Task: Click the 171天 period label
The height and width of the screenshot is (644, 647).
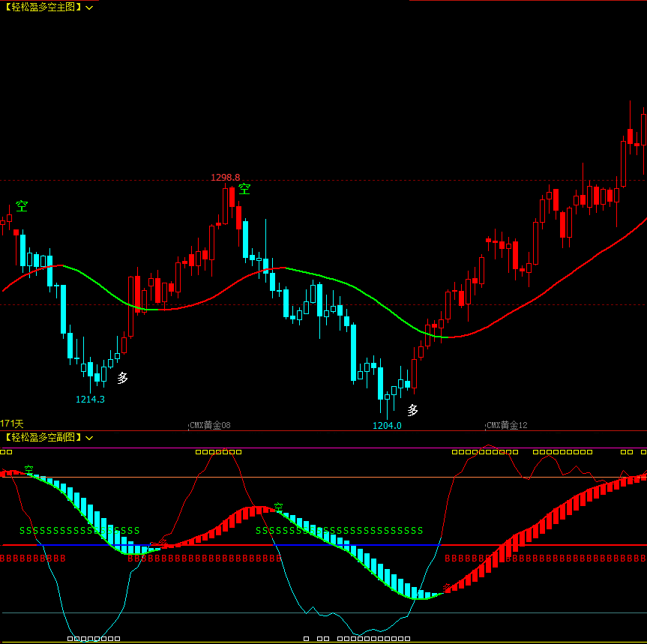Action: [12, 424]
